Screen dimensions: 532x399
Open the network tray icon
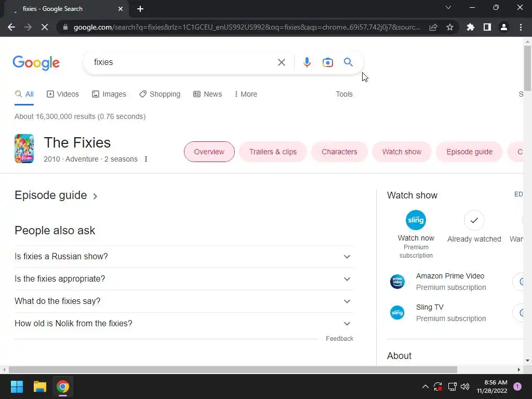[452, 387]
